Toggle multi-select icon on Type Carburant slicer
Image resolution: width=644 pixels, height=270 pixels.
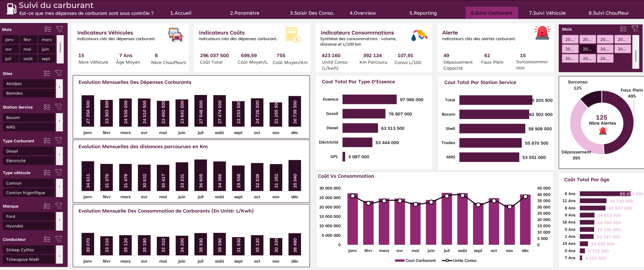click(x=47, y=141)
